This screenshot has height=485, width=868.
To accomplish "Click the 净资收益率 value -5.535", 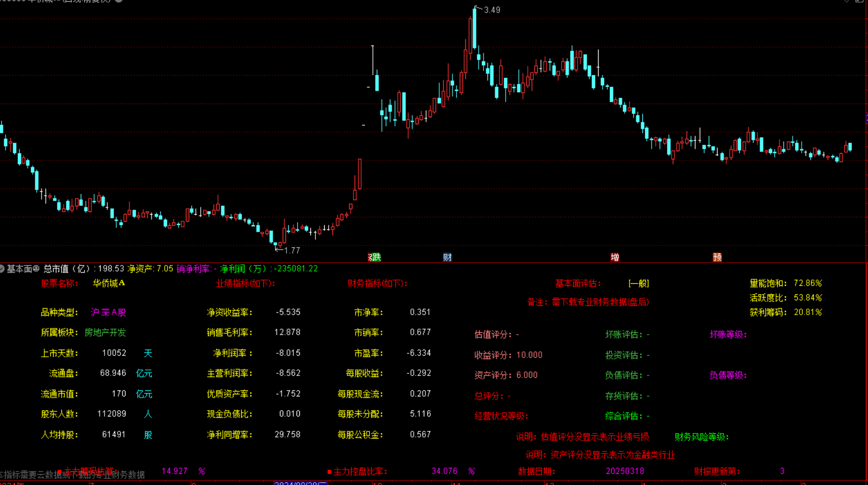I will [x=288, y=312].
